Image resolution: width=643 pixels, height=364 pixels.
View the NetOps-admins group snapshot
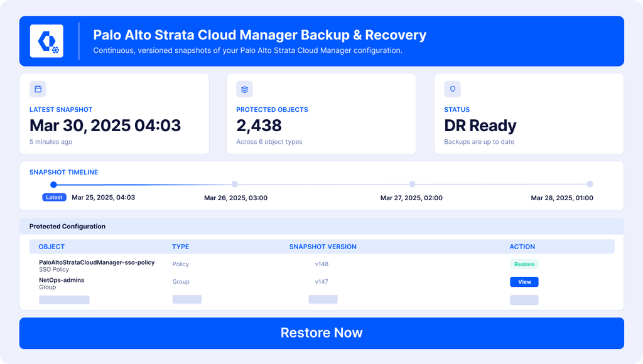[x=524, y=282]
